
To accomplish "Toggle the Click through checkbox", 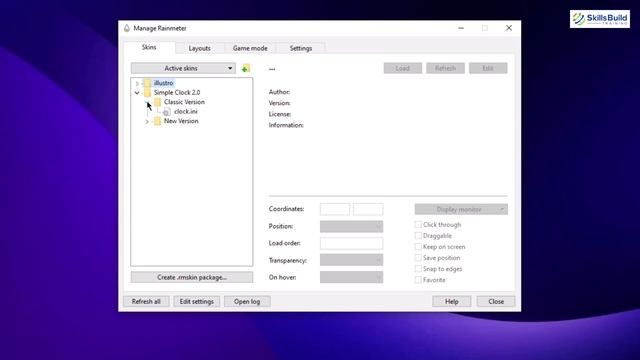I will tap(418, 224).
